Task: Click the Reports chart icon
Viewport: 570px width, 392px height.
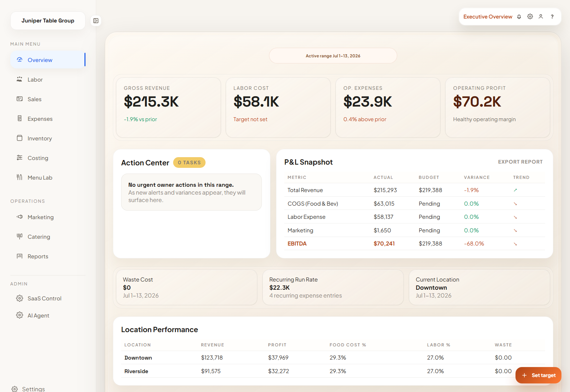Action: point(20,256)
